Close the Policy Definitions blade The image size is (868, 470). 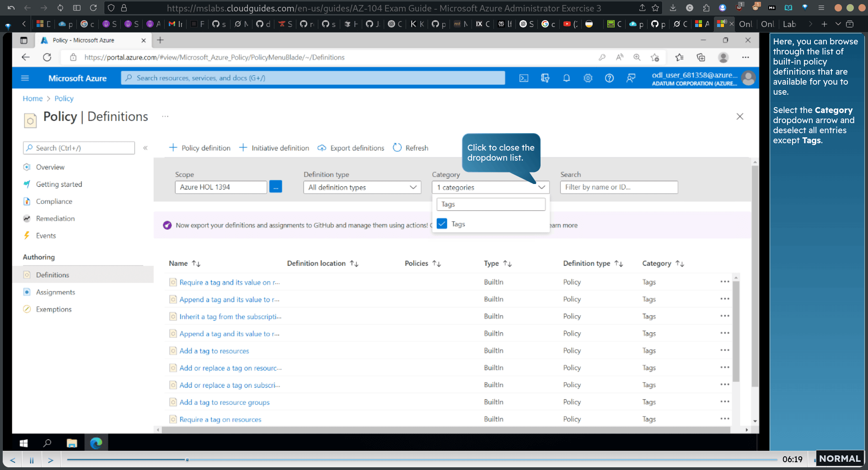click(x=740, y=117)
